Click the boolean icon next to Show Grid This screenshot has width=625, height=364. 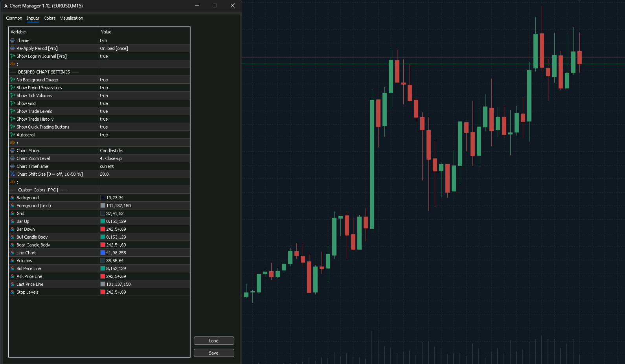[x=13, y=103]
